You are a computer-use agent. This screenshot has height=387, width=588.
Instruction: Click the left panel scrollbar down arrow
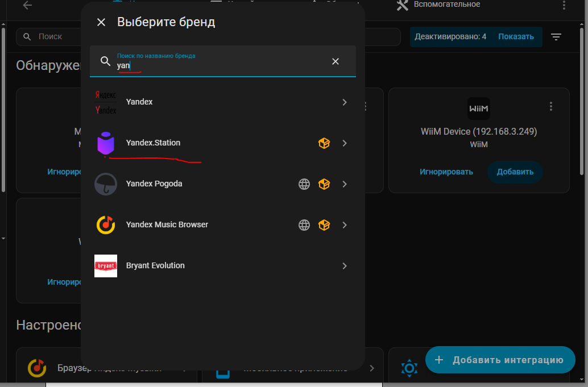click(3, 239)
